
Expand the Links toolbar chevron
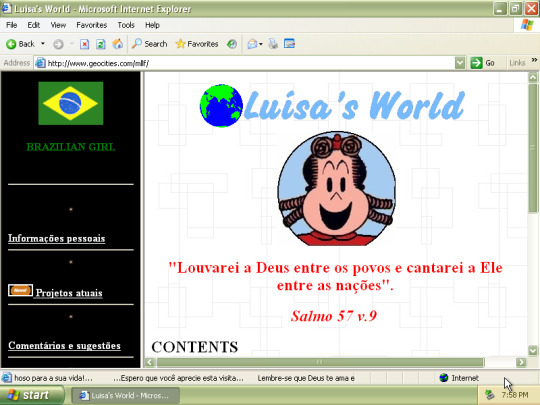(534, 60)
